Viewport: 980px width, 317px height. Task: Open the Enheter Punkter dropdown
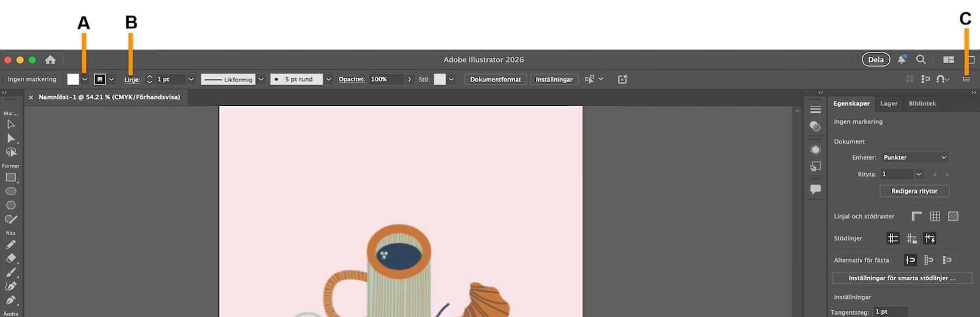914,157
